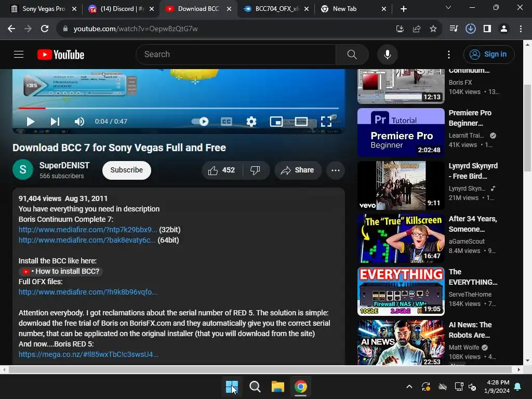Click install app icon in address bar
The image size is (532, 399).
pos(400,29)
